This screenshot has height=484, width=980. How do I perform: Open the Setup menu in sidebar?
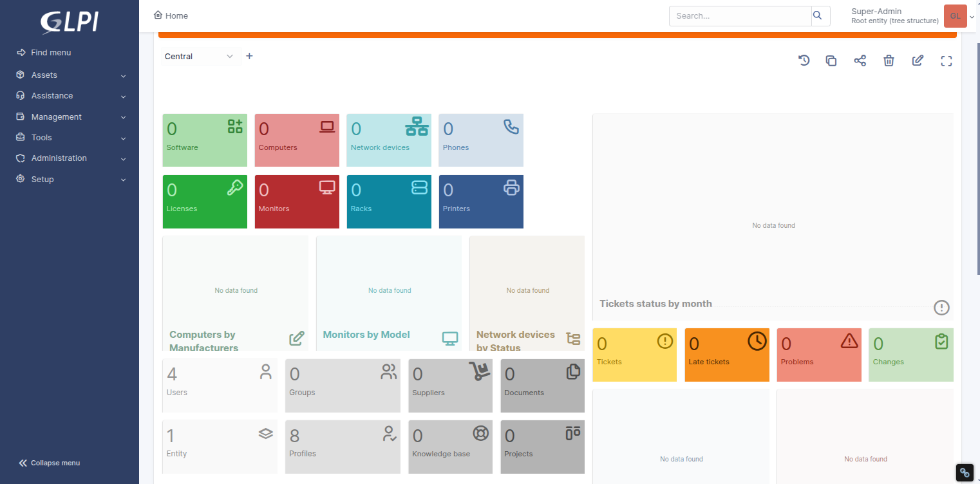coord(70,180)
